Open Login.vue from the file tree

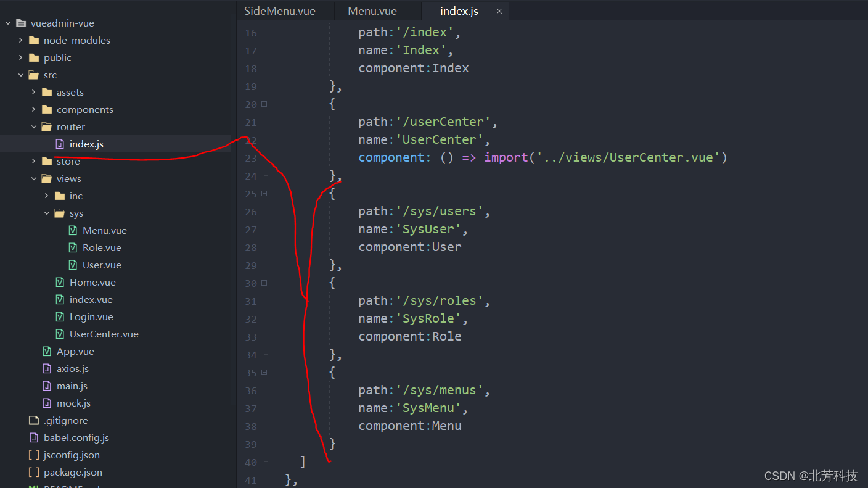point(91,317)
